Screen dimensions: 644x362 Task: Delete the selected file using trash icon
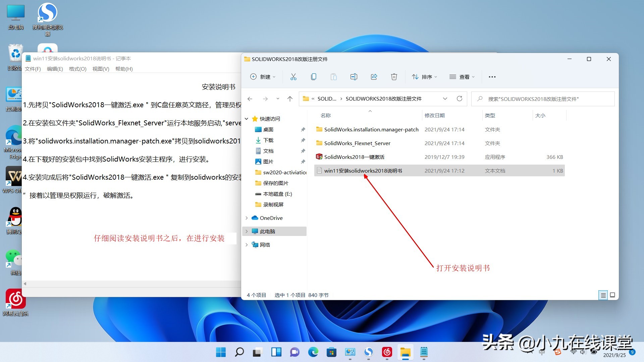tap(394, 77)
